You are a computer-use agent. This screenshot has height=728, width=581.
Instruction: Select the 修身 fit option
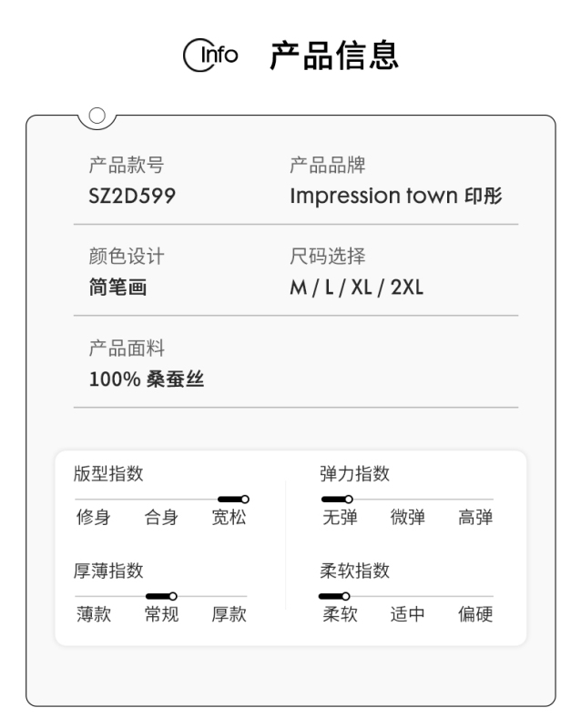[x=94, y=517]
